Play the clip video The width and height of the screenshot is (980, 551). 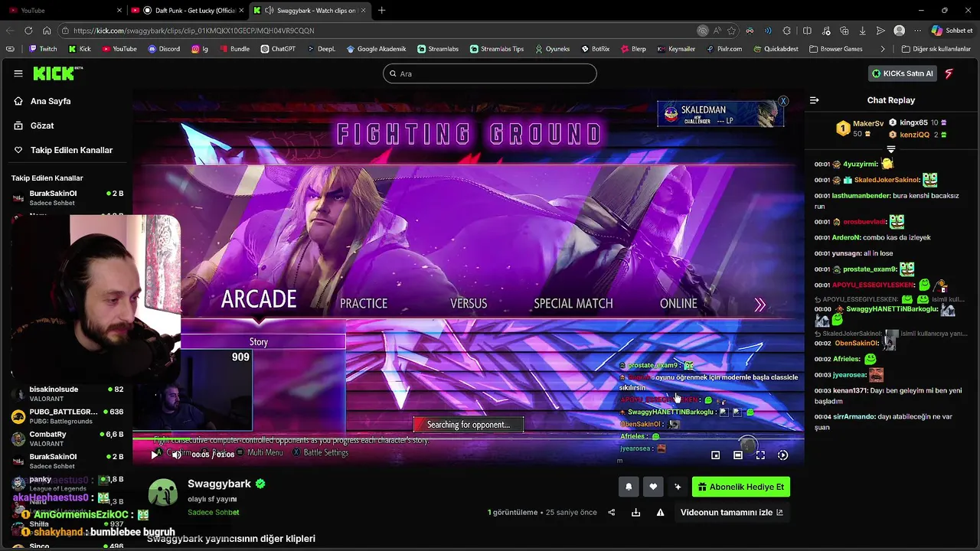pos(156,455)
